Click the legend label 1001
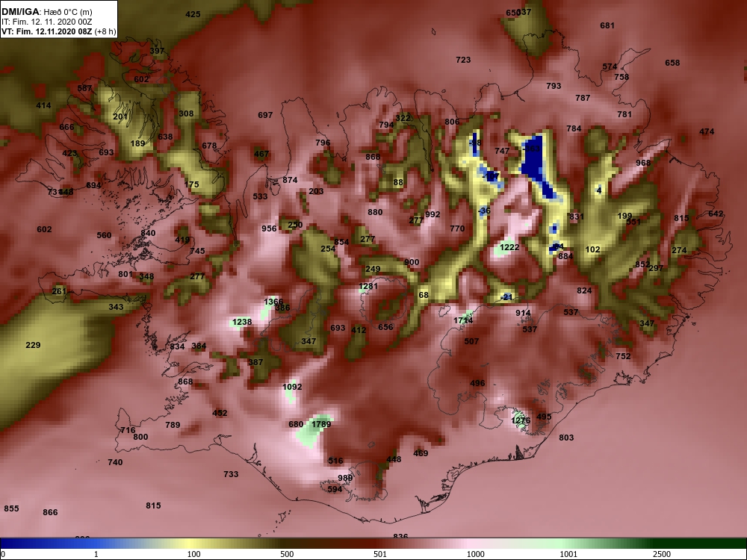This screenshot has height=560, width=747. point(568,554)
